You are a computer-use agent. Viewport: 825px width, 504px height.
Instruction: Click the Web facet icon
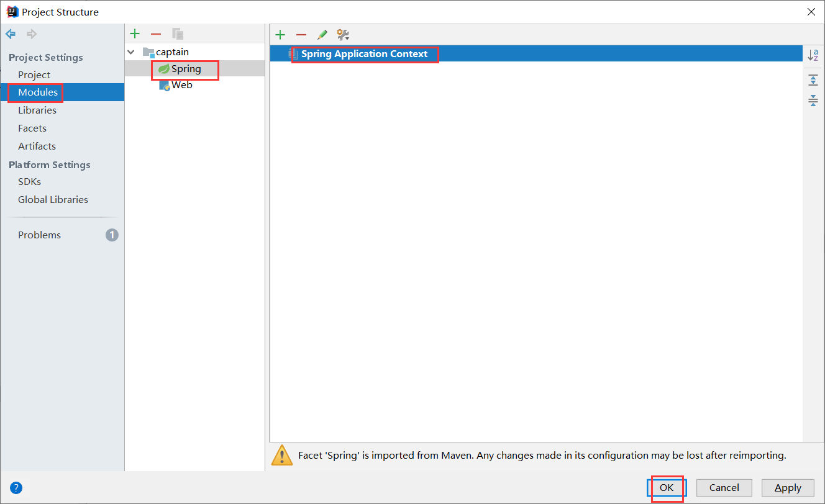click(164, 85)
